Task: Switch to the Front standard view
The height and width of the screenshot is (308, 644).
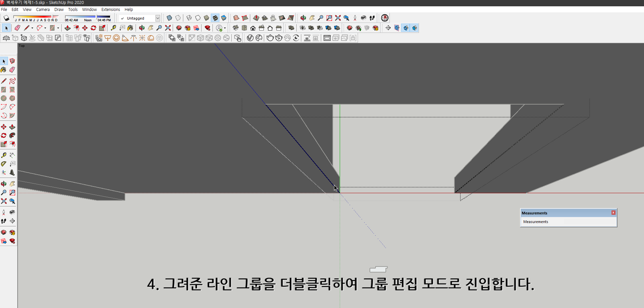Action: point(253,28)
